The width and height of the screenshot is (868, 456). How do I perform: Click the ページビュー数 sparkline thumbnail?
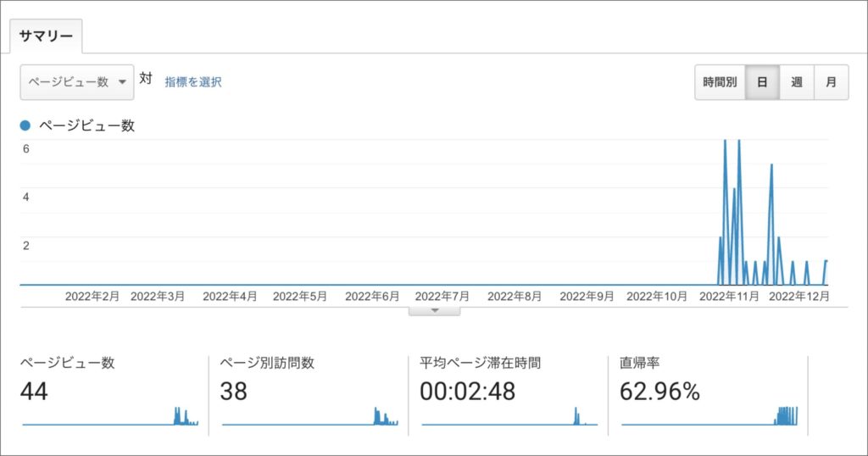coord(110,418)
